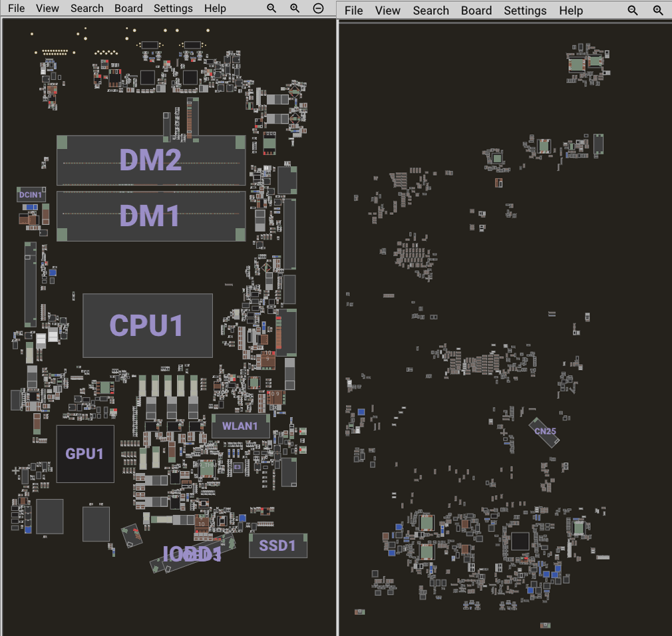Expand View menu in right window
Screen dimensions: 672x636
[x=387, y=11]
